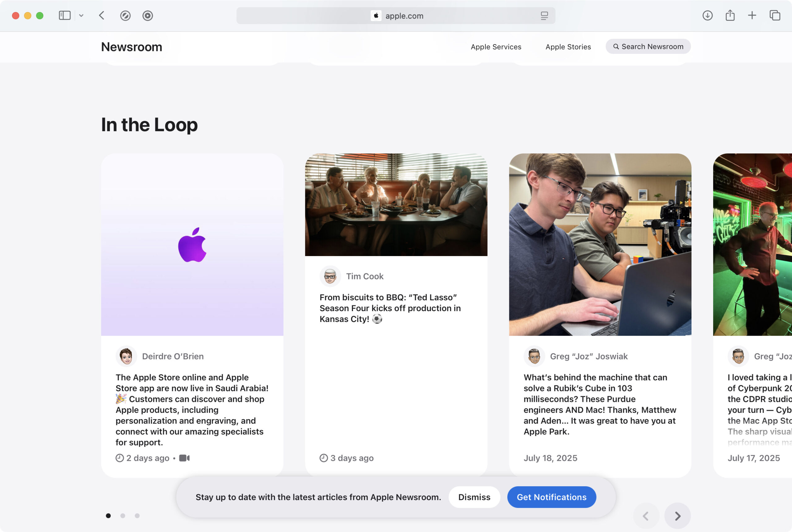The image size is (792, 532).
Task: Show Safari downloads
Action: [707, 15]
